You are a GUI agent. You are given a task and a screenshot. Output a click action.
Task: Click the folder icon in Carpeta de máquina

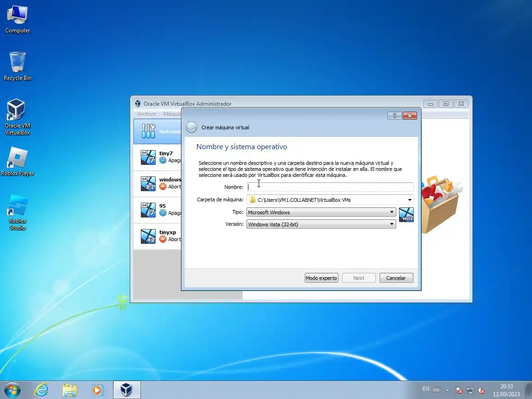(252, 199)
